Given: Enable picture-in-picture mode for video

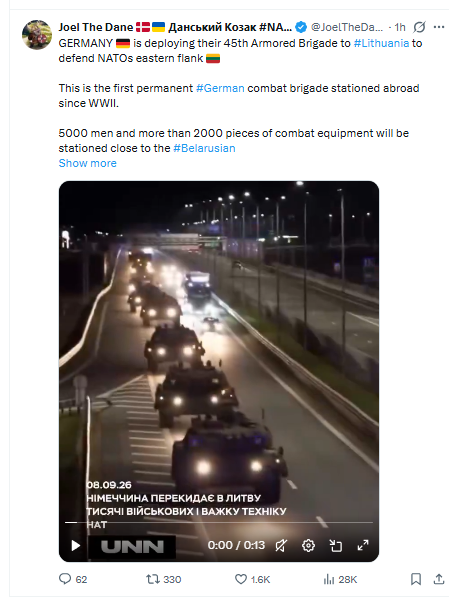Looking at the screenshot, I should 336,546.
